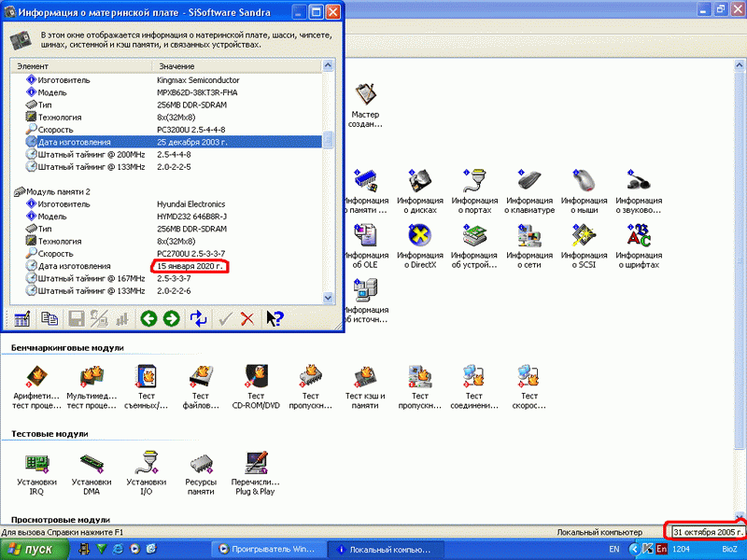Click the save diskette toolbar icon
This screenshot has width=747, height=560.
click(77, 318)
